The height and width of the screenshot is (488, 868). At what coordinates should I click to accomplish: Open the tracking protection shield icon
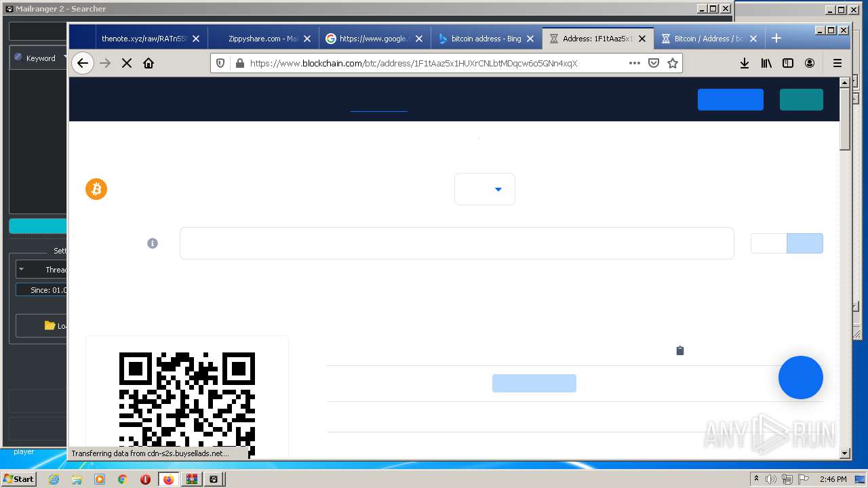[220, 63]
